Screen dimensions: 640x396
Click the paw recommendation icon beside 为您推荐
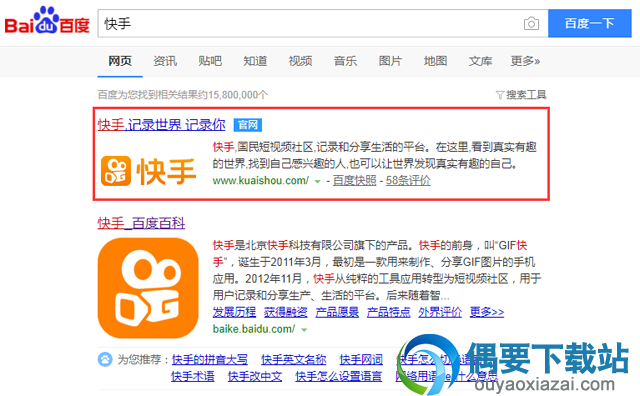[105, 359]
